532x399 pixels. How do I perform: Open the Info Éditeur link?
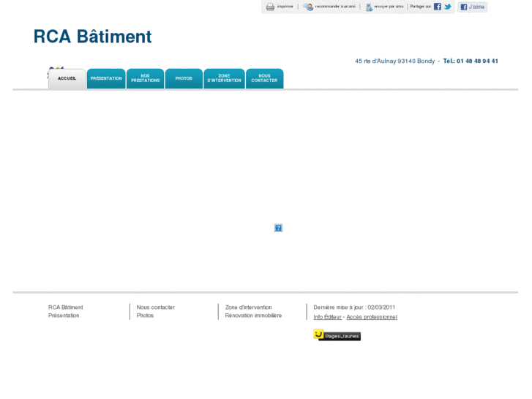327,317
